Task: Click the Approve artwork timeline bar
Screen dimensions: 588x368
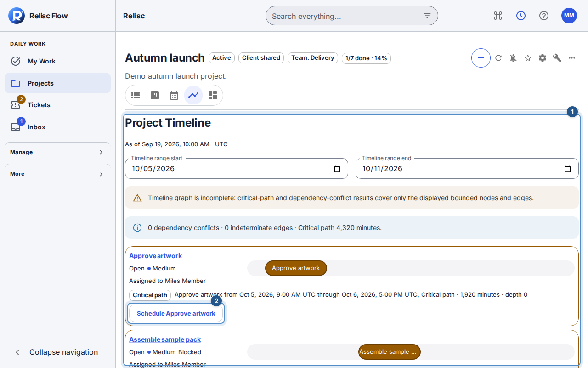Action: click(296, 268)
